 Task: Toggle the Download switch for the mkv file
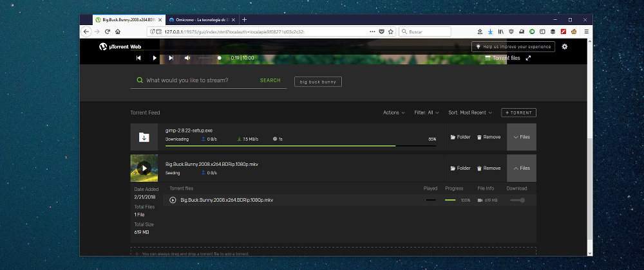(517, 200)
